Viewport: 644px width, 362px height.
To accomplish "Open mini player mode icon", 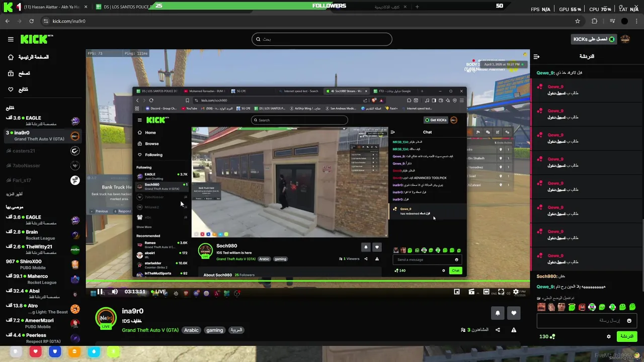I will pyautogui.click(x=457, y=292).
